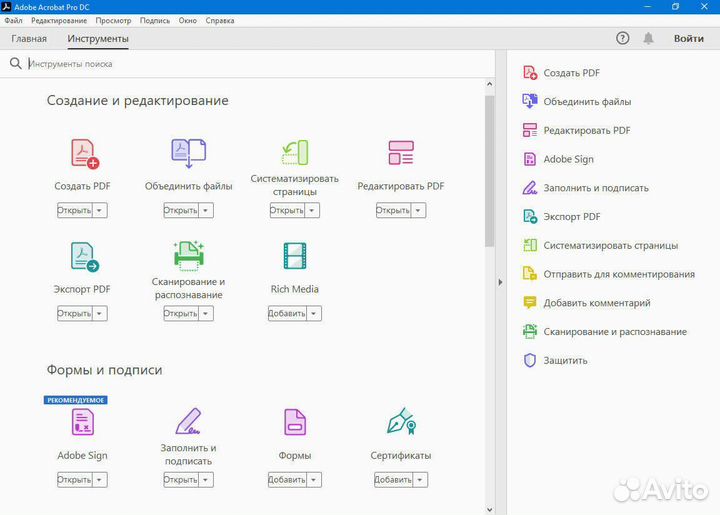Click the Защитить label in right sidebar
The width and height of the screenshot is (720, 515).
565,360
